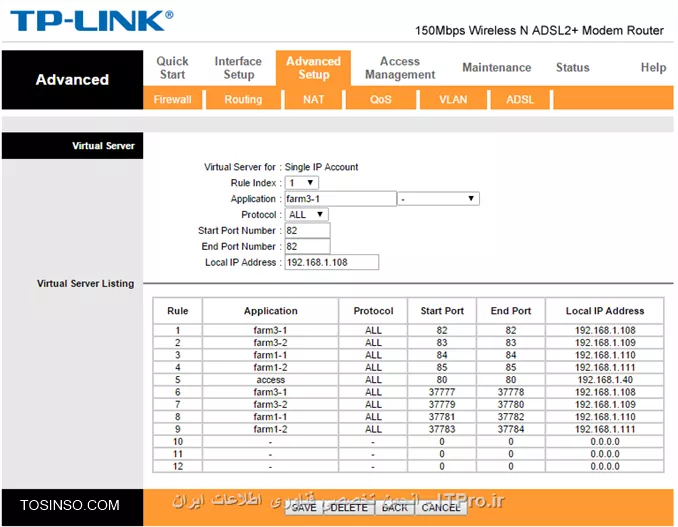Click end port 37778 cell
The width and height of the screenshot is (678, 527).
511,392
